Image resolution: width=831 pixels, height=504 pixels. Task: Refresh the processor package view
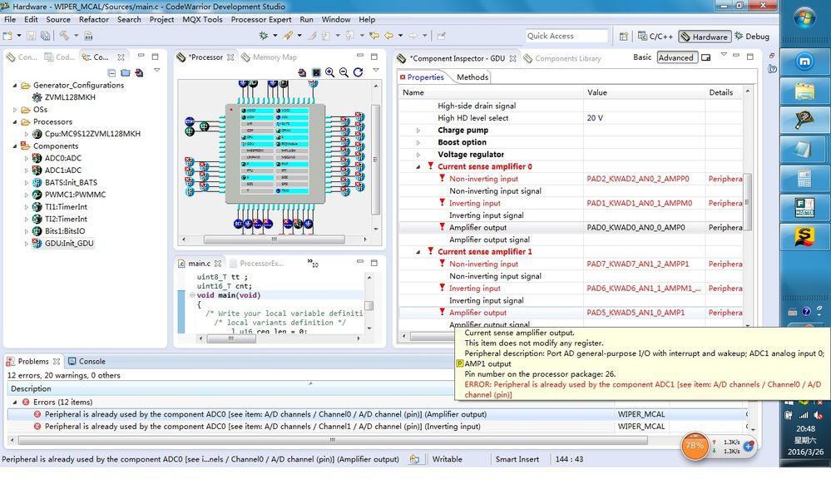click(x=358, y=72)
